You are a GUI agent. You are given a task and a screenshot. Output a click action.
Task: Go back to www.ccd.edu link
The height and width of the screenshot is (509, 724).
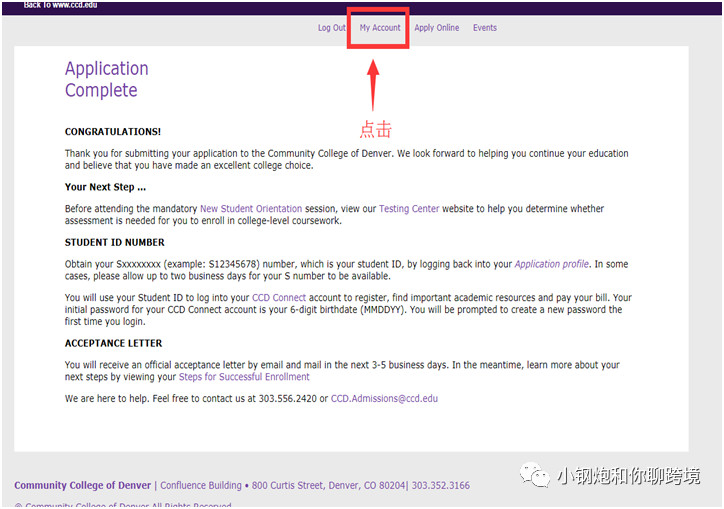[x=60, y=5]
